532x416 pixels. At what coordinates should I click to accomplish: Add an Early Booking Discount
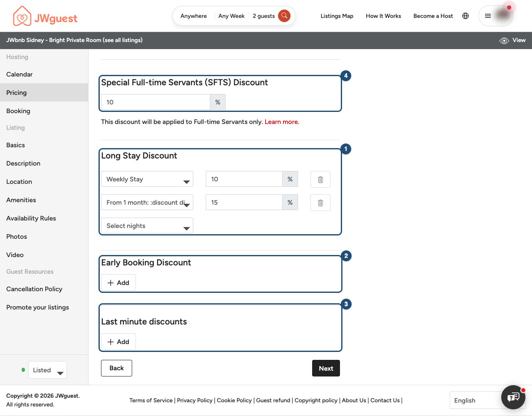[x=118, y=283]
